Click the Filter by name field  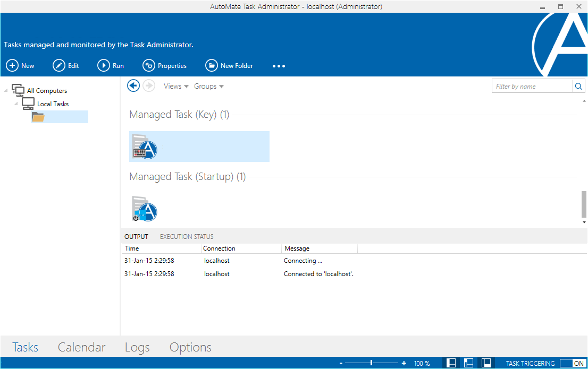pos(532,87)
